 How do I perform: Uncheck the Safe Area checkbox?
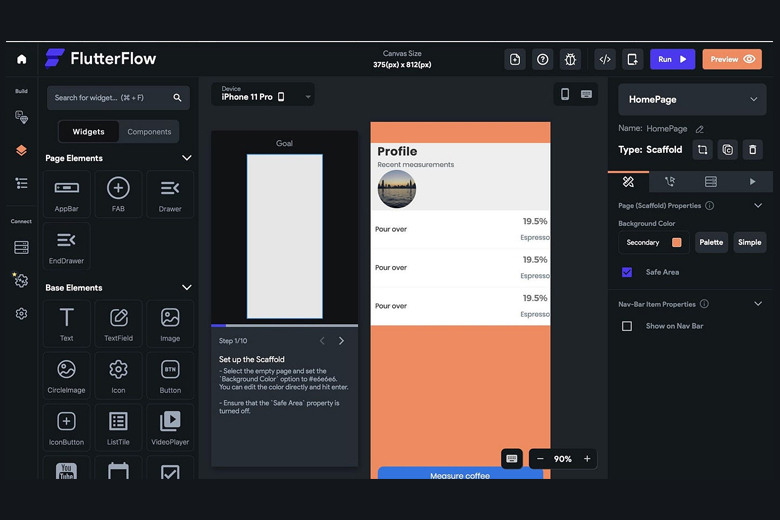coord(627,272)
